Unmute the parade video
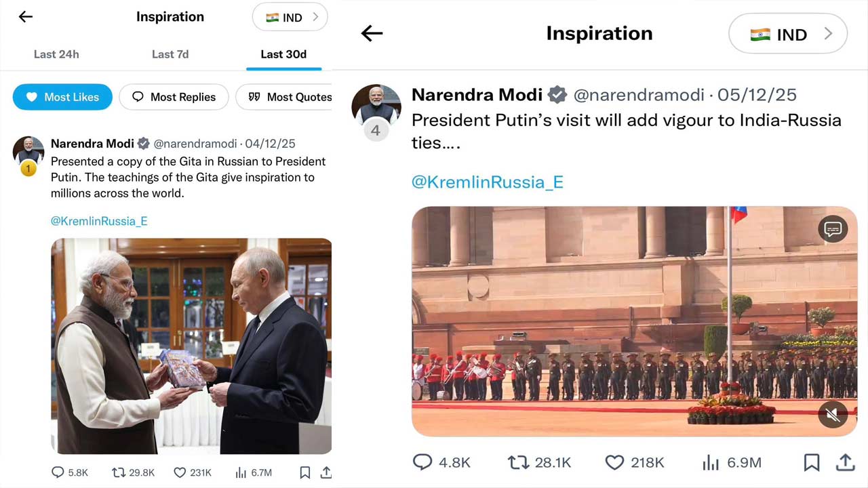Viewport: 868px width, 488px height. coord(833,414)
